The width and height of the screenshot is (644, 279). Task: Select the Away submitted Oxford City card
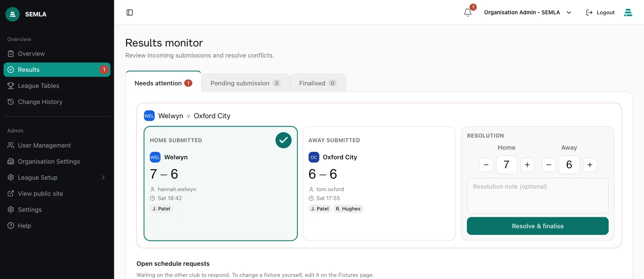[x=379, y=184]
